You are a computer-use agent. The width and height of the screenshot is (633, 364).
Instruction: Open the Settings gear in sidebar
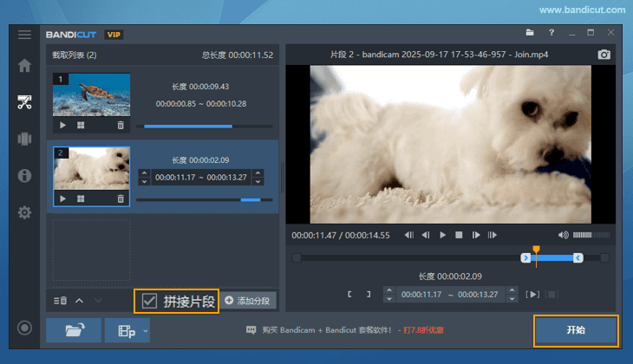pyautogui.click(x=24, y=212)
